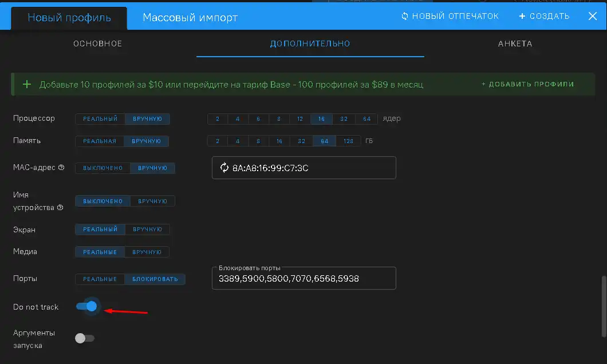The height and width of the screenshot is (364, 607).
Task: Set MAC-адрес to Выключено
Action: pos(103,168)
